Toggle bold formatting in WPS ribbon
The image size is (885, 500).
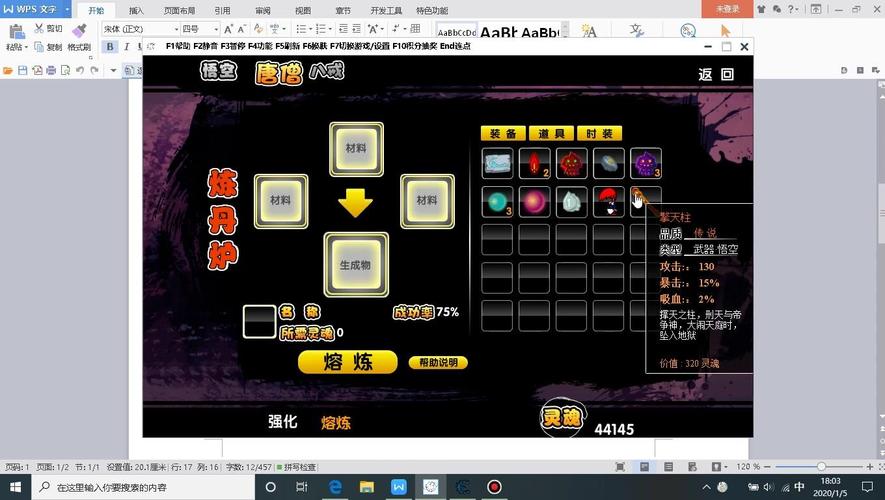click(x=110, y=47)
